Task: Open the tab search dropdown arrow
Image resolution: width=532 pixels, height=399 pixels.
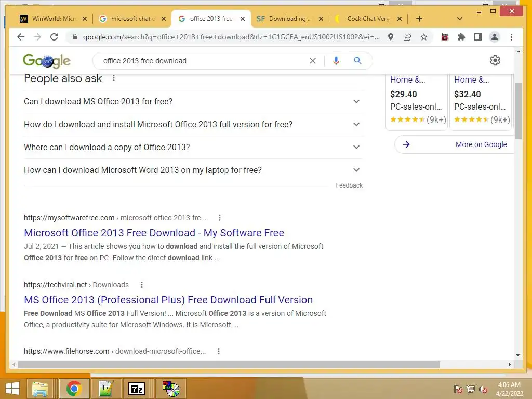Action: pyautogui.click(x=459, y=19)
